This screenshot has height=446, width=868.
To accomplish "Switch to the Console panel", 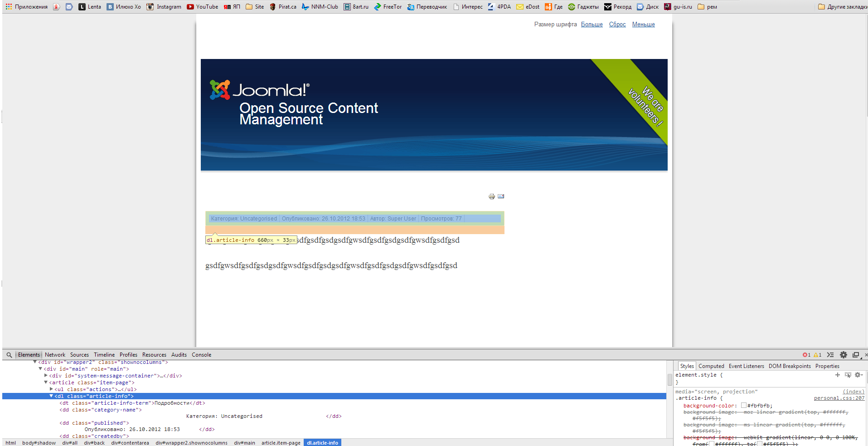I will [x=201, y=355].
